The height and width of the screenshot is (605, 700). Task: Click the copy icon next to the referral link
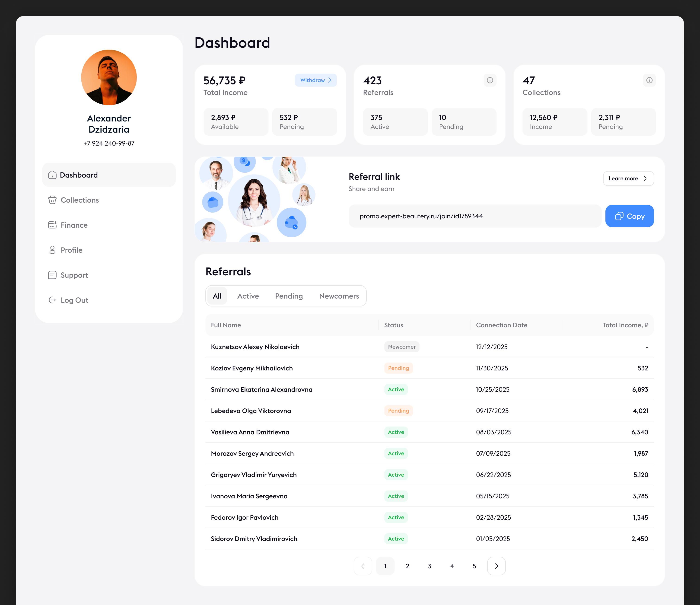coord(620,216)
